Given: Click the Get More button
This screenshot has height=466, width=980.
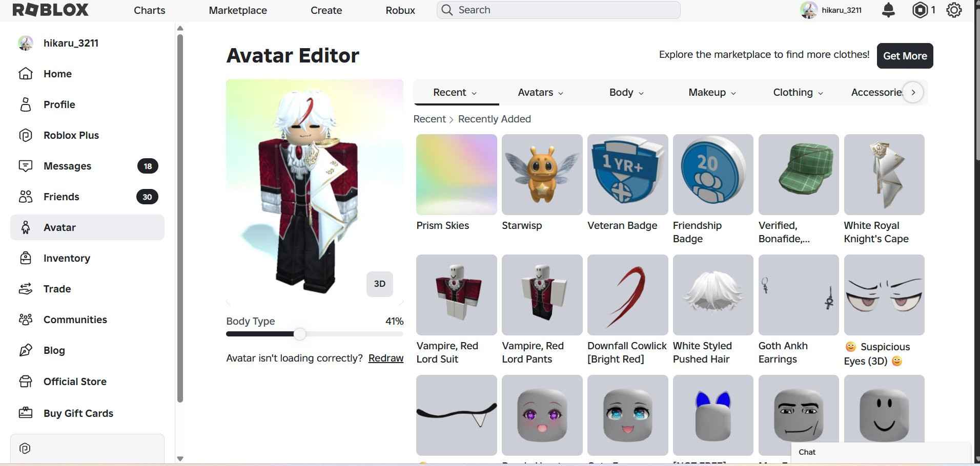Looking at the screenshot, I should coord(905,56).
